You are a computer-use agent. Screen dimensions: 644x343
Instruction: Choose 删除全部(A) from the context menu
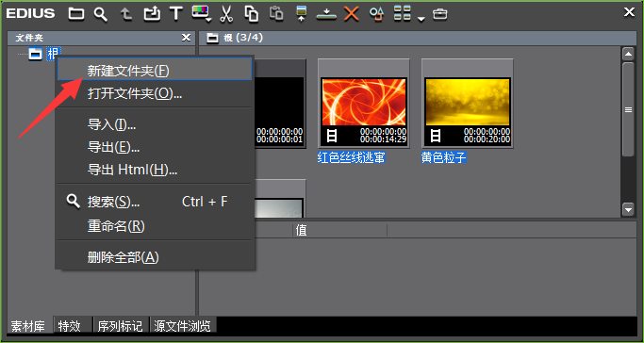tap(155, 257)
